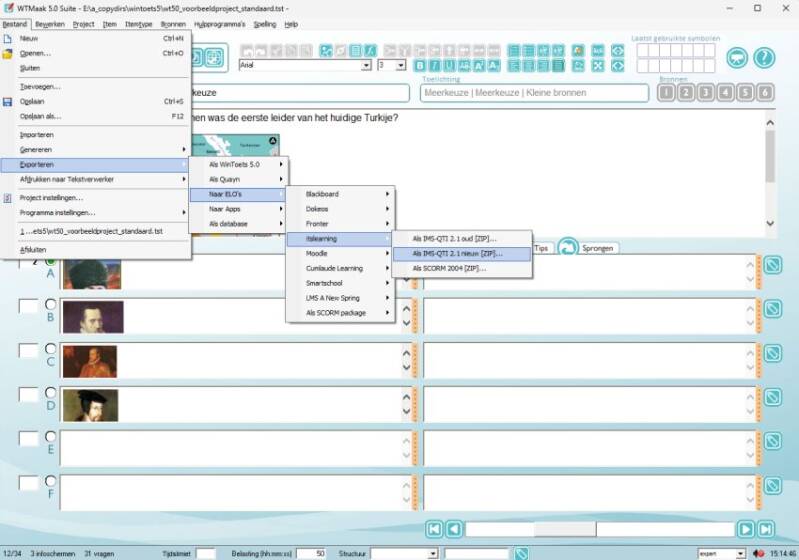This screenshot has height=560, width=799.
Task: Click the up arrow of answer B's text scroller
Action: click(406, 309)
